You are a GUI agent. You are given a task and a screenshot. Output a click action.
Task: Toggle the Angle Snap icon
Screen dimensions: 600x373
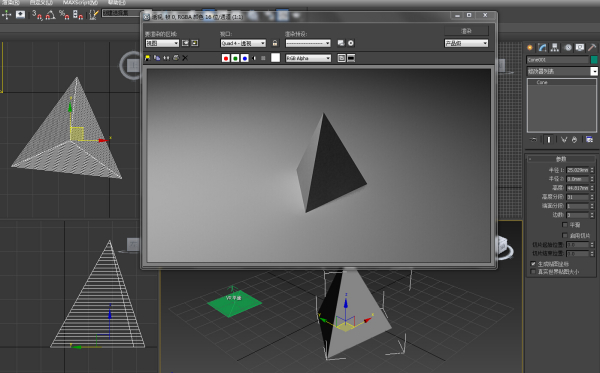[51, 15]
